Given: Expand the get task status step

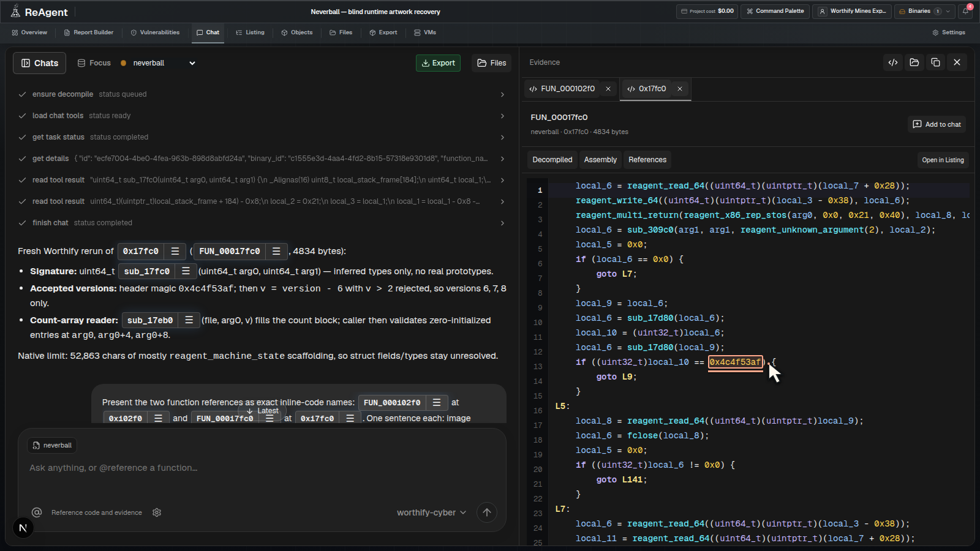Looking at the screenshot, I should pos(262,137).
